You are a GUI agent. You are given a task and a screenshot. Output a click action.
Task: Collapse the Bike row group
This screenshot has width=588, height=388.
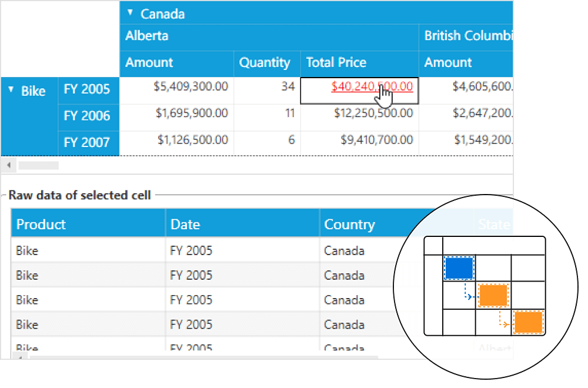[11, 91]
